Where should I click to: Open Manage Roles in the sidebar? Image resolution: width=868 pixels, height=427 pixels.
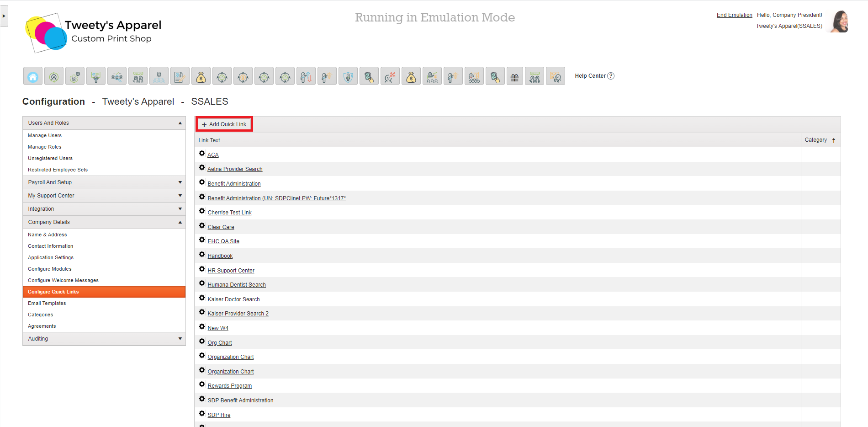coord(44,147)
